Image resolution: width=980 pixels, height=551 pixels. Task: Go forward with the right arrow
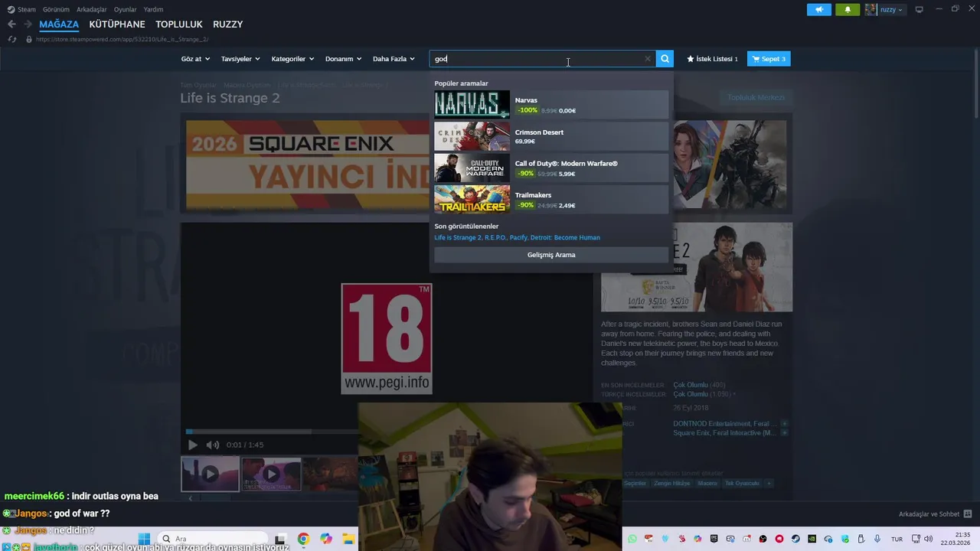click(28, 24)
